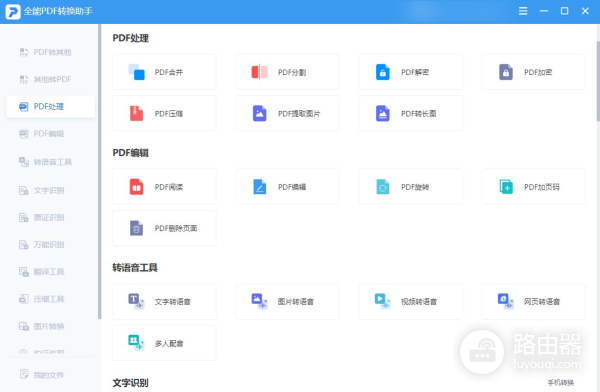Open the PDF合并 merge tool
Image resolution: width=600 pixels, height=392 pixels.
coord(164,72)
